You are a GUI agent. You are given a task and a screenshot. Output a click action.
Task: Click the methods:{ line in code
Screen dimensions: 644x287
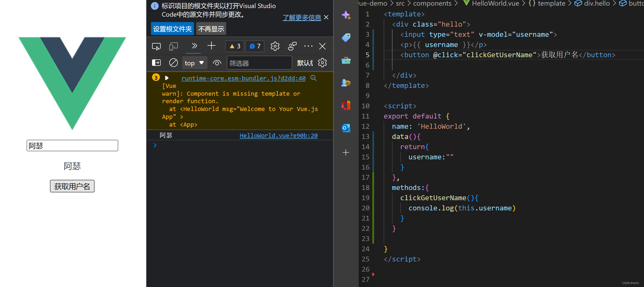coord(410,188)
